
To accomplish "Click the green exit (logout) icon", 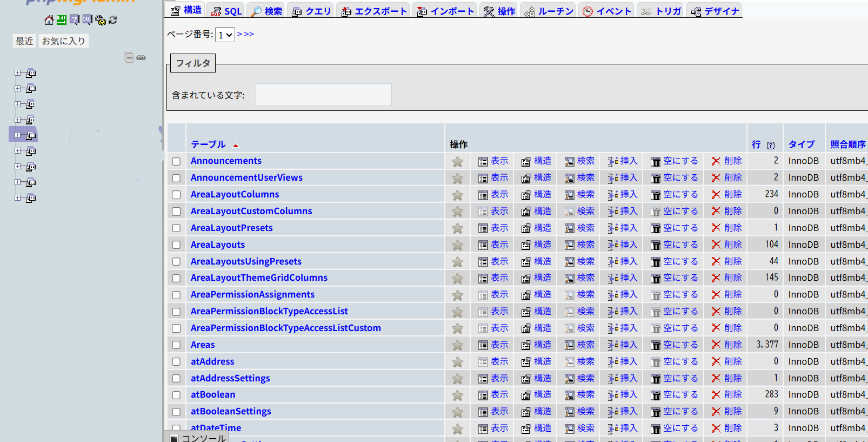I will (x=62, y=20).
